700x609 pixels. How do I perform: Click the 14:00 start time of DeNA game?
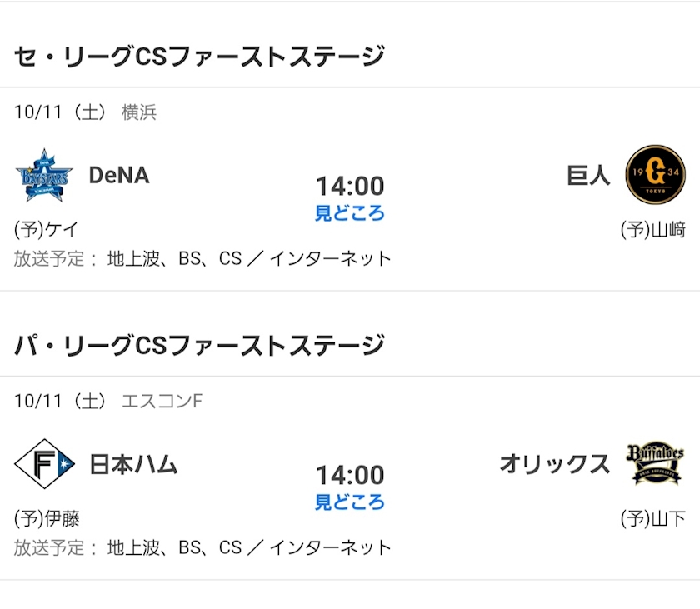click(350, 186)
